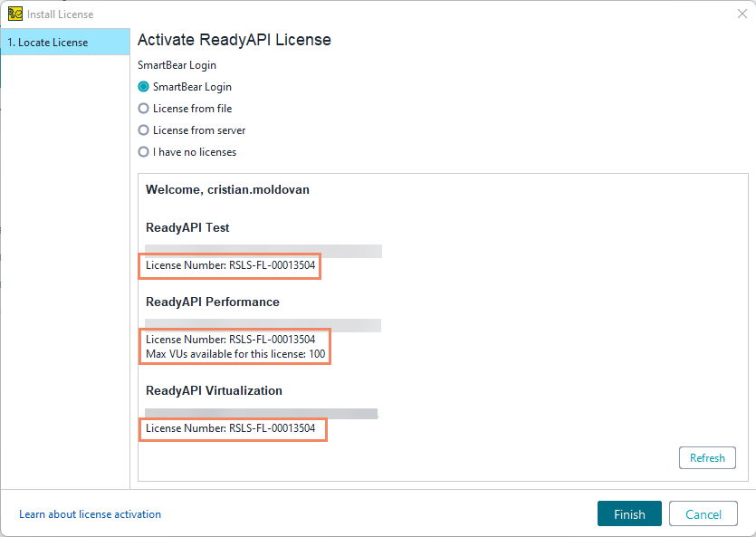Click the Welcome, cristian.moldovan text
Image resolution: width=756 pixels, height=537 pixels.
(227, 189)
